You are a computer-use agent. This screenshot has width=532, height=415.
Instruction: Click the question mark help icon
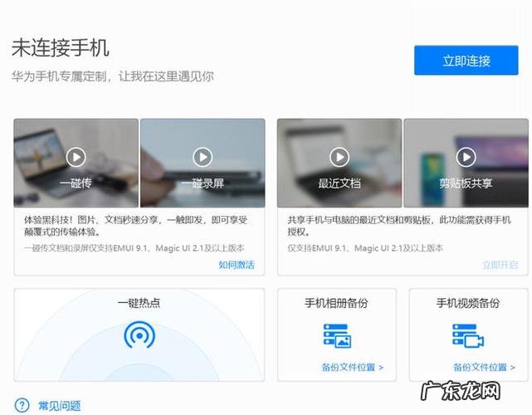[22, 405]
